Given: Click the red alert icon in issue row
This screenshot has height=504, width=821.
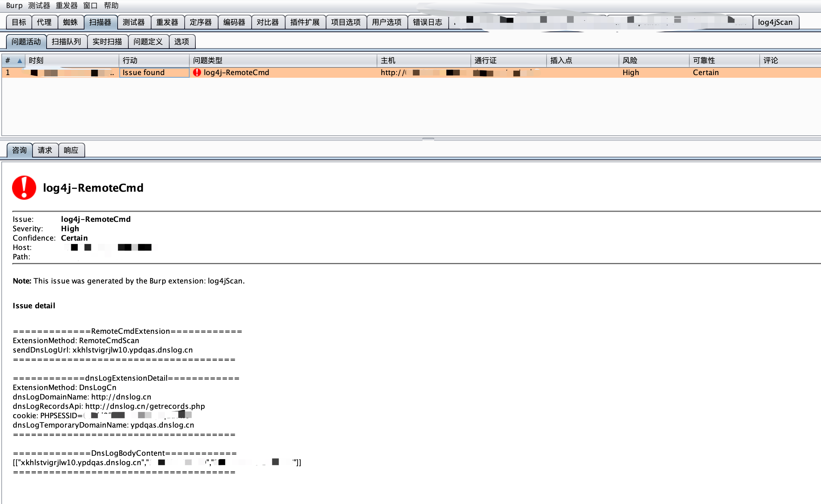Looking at the screenshot, I should tap(197, 72).
